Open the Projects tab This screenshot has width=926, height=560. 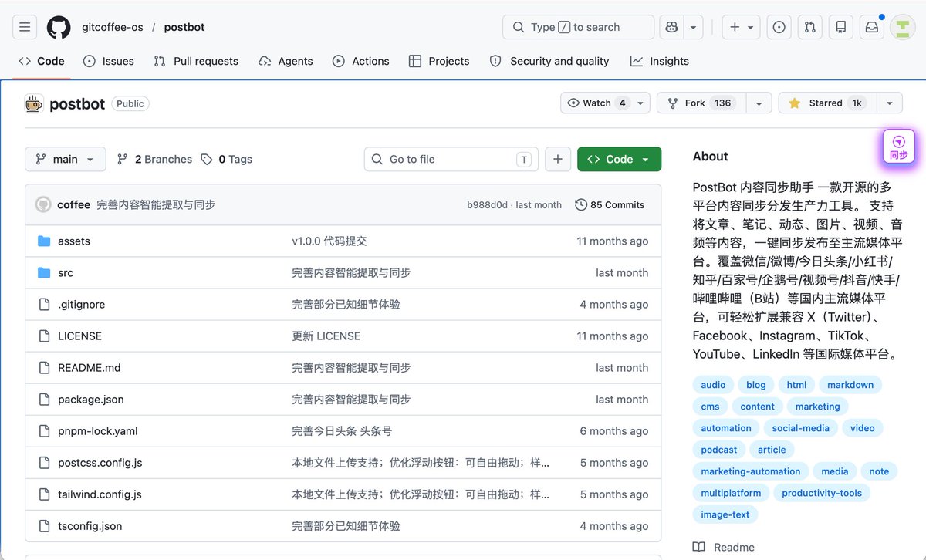(x=439, y=61)
